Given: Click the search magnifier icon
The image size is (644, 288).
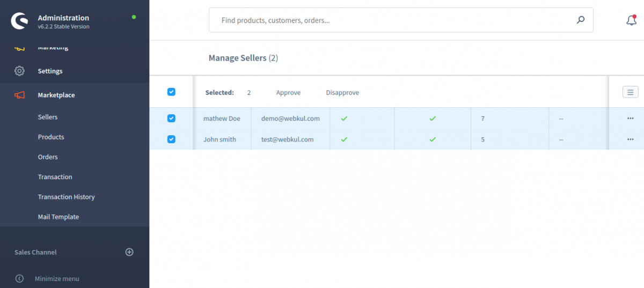Looking at the screenshot, I should (x=581, y=20).
